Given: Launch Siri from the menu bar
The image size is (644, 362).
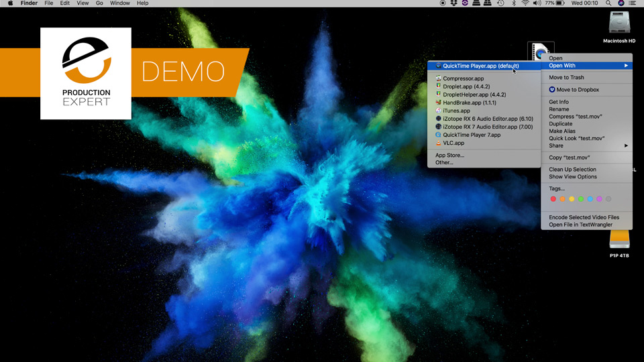Looking at the screenshot, I should click(x=621, y=3).
